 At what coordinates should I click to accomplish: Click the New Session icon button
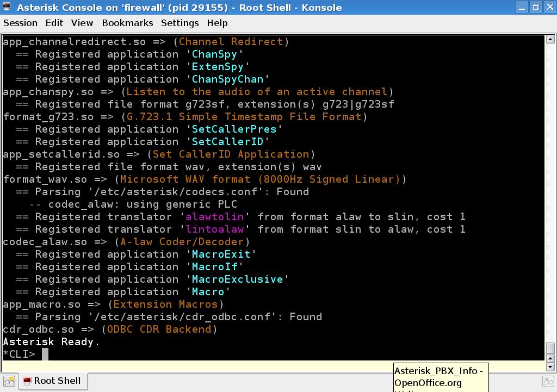(x=9, y=381)
